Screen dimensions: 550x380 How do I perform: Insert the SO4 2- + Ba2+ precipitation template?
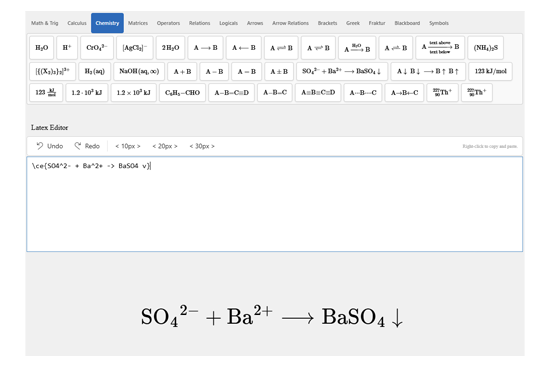click(x=342, y=72)
